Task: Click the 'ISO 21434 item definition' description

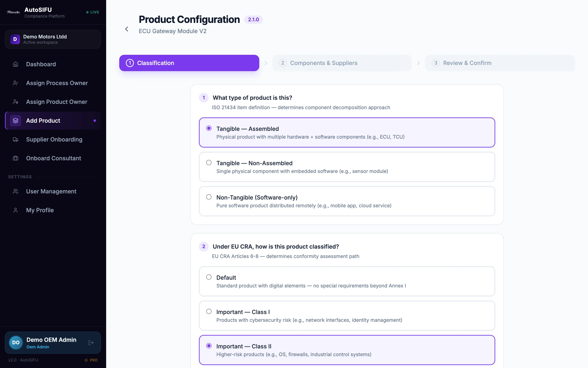Action: [301, 107]
